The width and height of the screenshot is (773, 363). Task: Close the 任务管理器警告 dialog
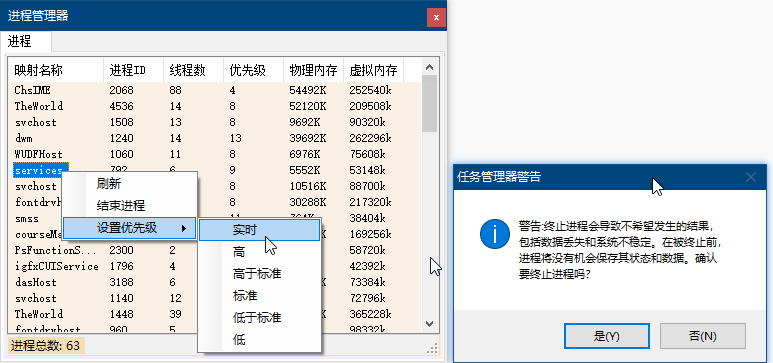coord(750,177)
